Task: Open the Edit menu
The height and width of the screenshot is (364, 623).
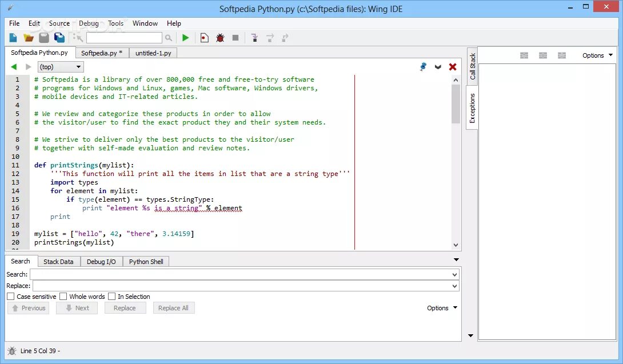Action: [34, 23]
